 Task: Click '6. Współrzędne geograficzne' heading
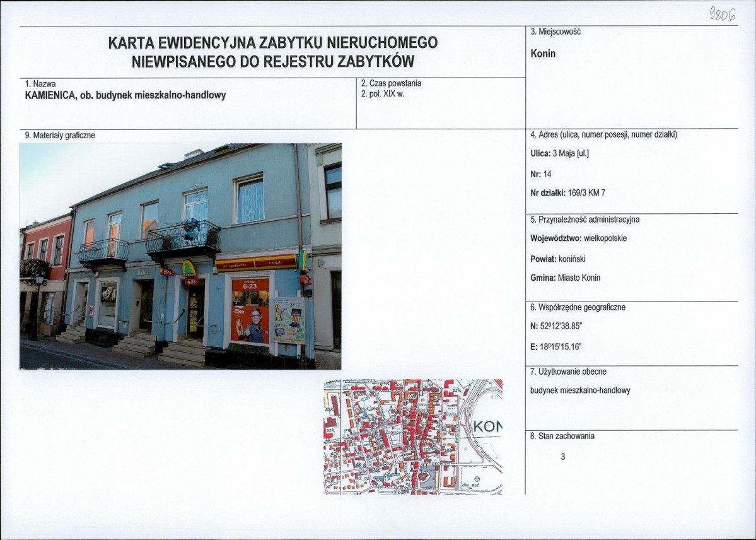(x=578, y=307)
